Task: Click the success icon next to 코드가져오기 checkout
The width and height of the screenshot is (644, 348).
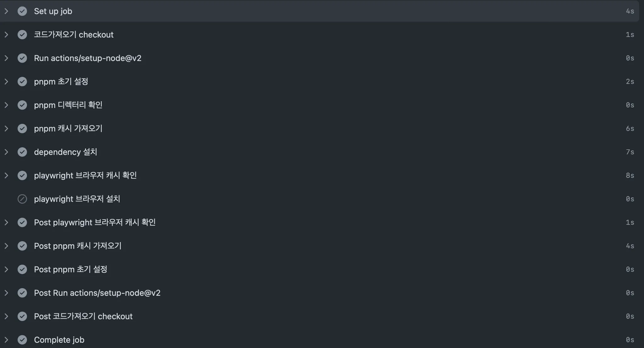Action: click(22, 35)
